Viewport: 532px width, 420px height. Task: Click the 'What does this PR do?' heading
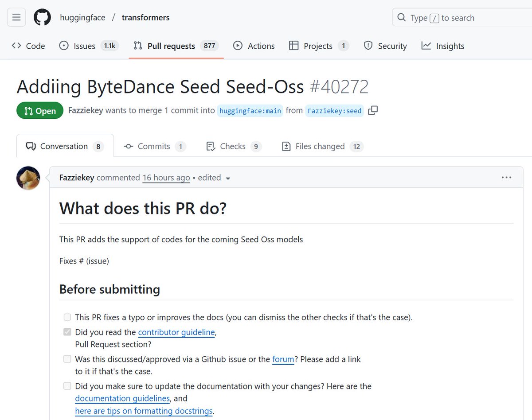click(x=143, y=208)
